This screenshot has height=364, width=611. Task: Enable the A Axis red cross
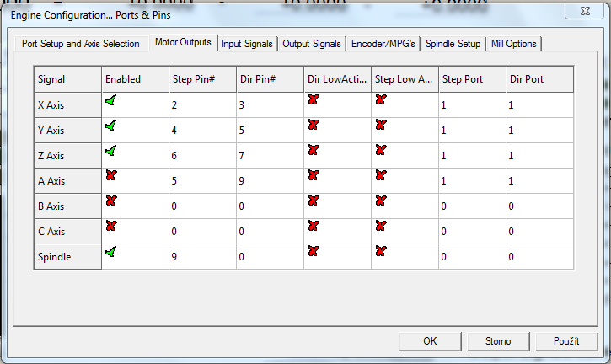[110, 175]
